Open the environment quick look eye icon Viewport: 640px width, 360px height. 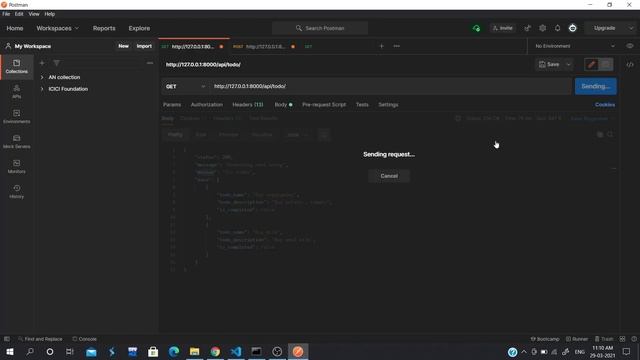point(630,46)
